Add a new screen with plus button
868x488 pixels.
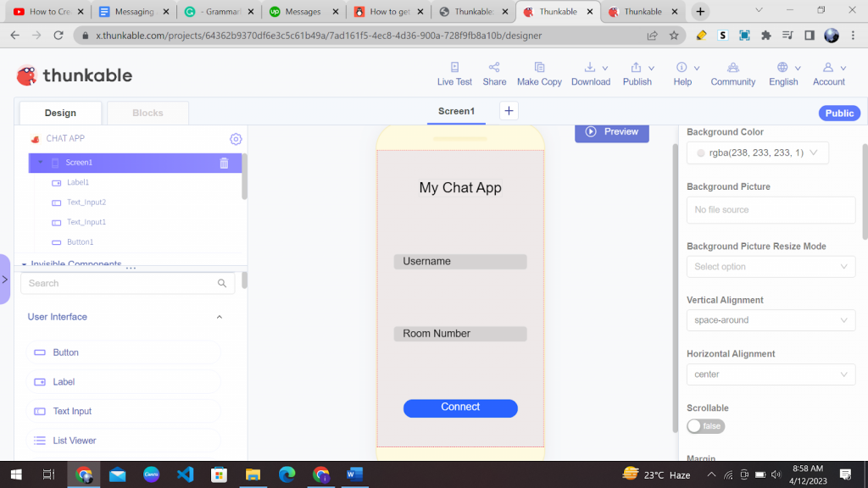click(509, 111)
